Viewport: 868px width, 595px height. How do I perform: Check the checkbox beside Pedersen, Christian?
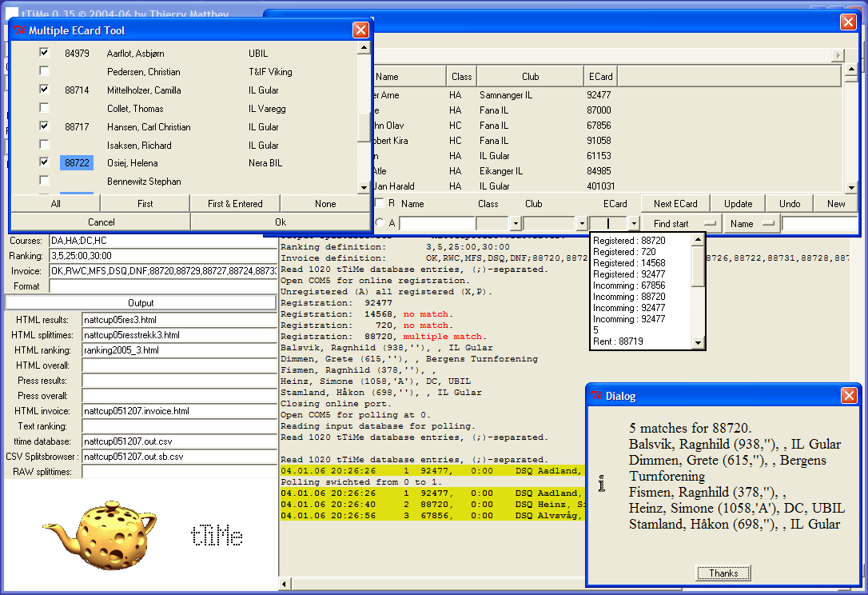[x=45, y=71]
